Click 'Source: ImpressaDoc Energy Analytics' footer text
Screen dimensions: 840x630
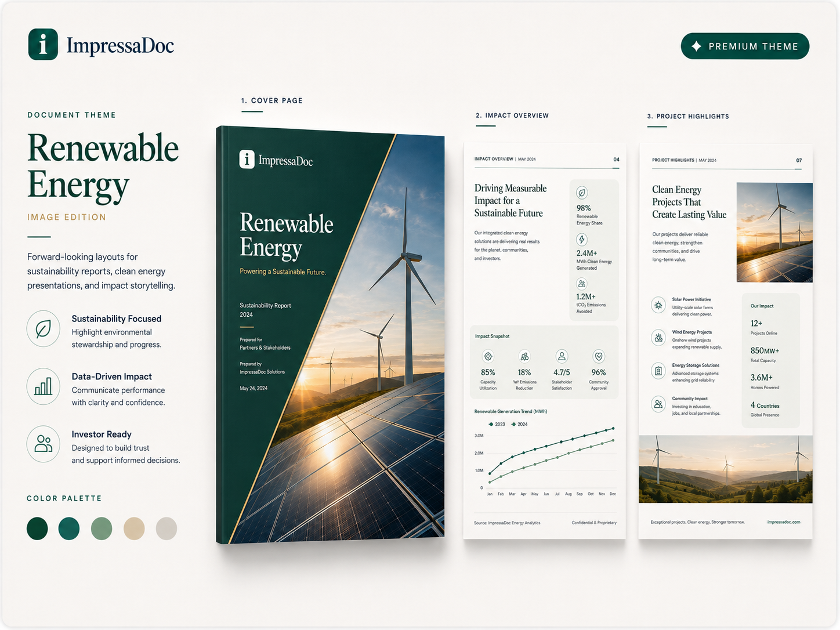[x=507, y=523]
